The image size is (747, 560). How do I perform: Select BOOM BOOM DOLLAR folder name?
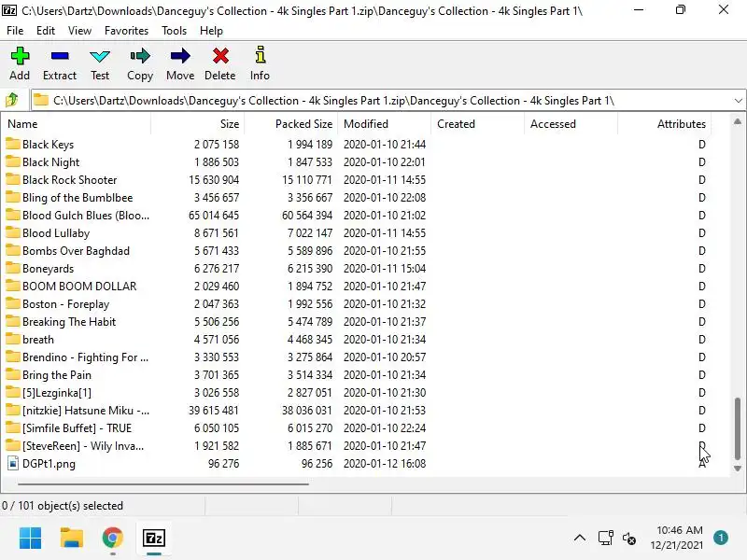click(79, 287)
